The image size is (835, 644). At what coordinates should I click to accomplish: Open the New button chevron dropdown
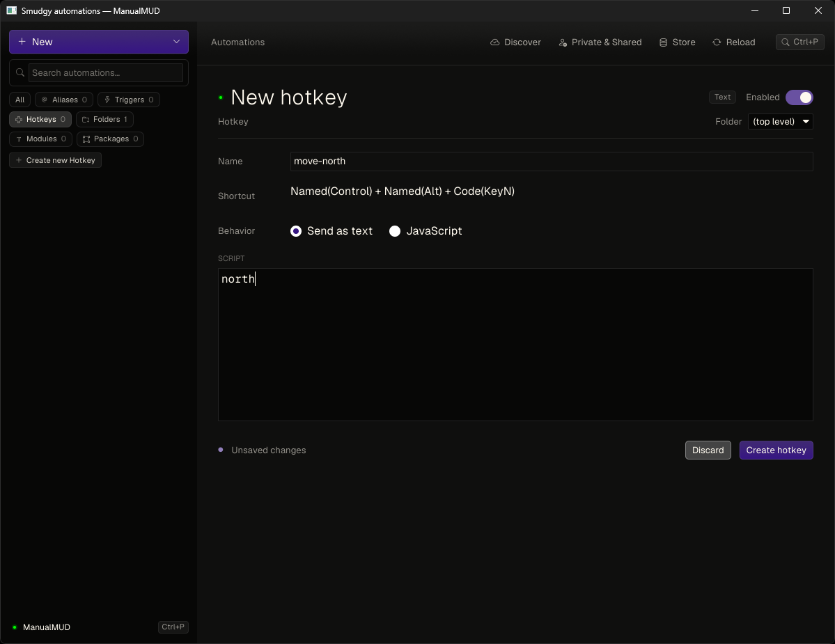pos(176,42)
